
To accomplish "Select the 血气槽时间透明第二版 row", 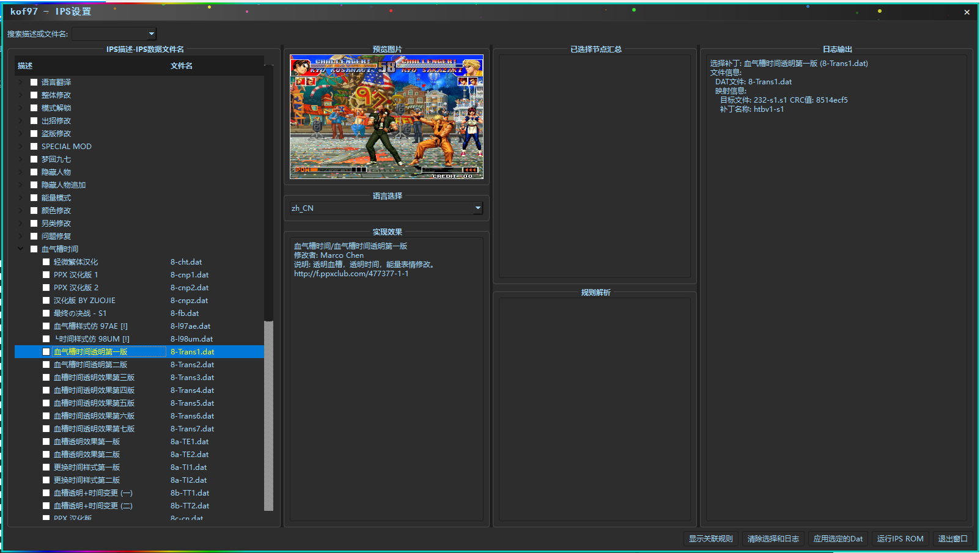I will click(139, 364).
